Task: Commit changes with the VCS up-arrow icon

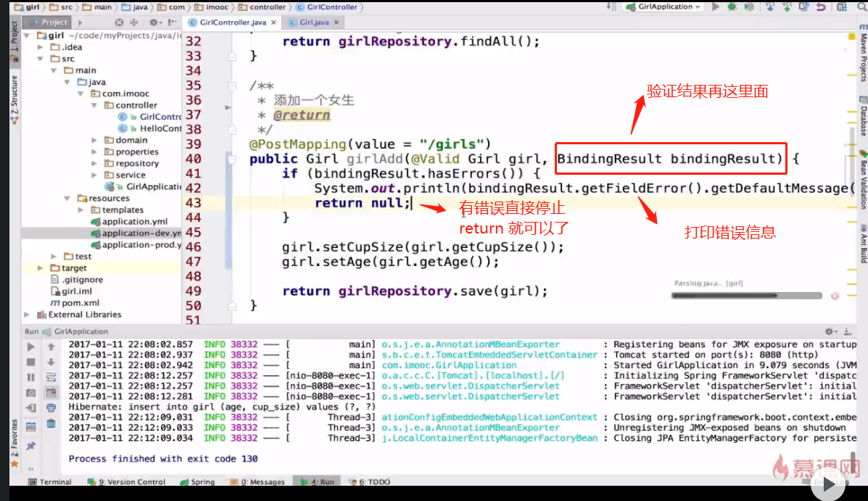Action: 787,7
